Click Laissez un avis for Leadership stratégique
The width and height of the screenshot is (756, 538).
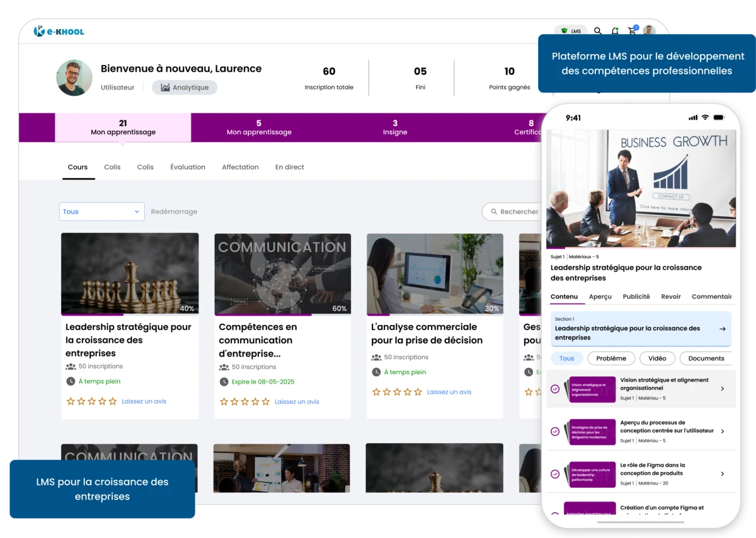tap(144, 401)
